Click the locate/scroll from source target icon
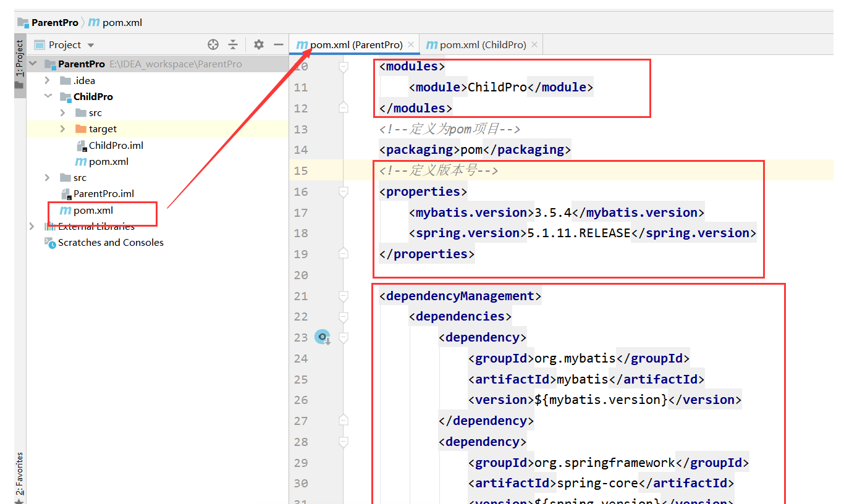Screen dimensions: 844x504 [213, 44]
